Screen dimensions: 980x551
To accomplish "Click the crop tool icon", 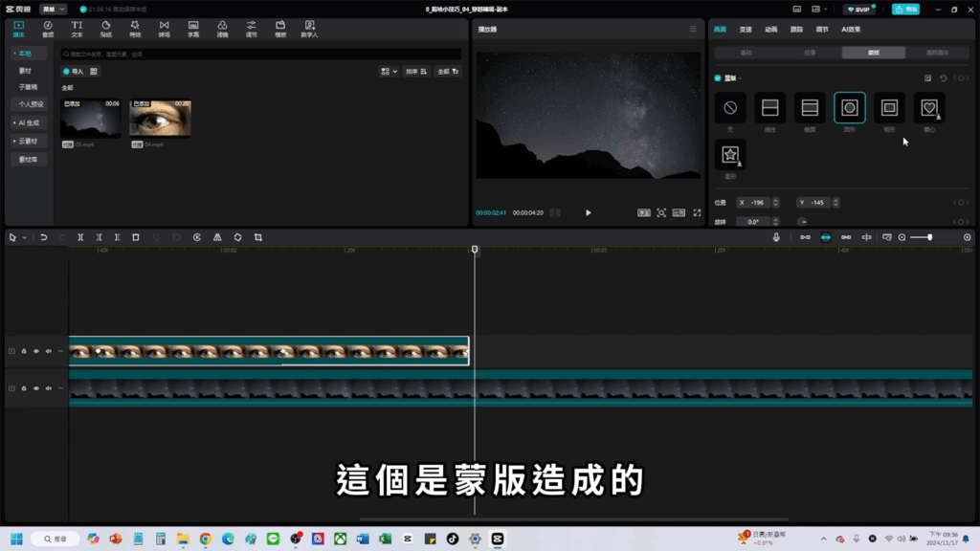I will (x=258, y=237).
